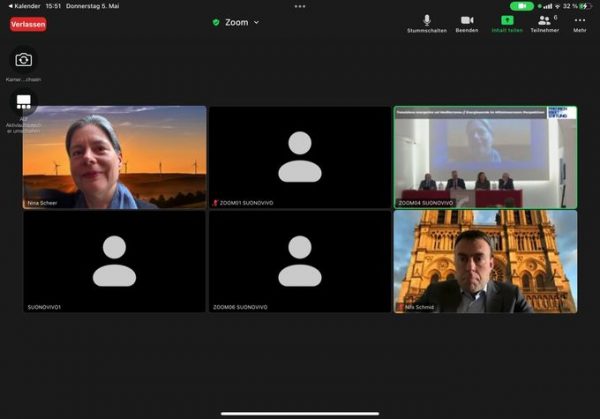Switch camera using the camera flip icon

coord(24,60)
